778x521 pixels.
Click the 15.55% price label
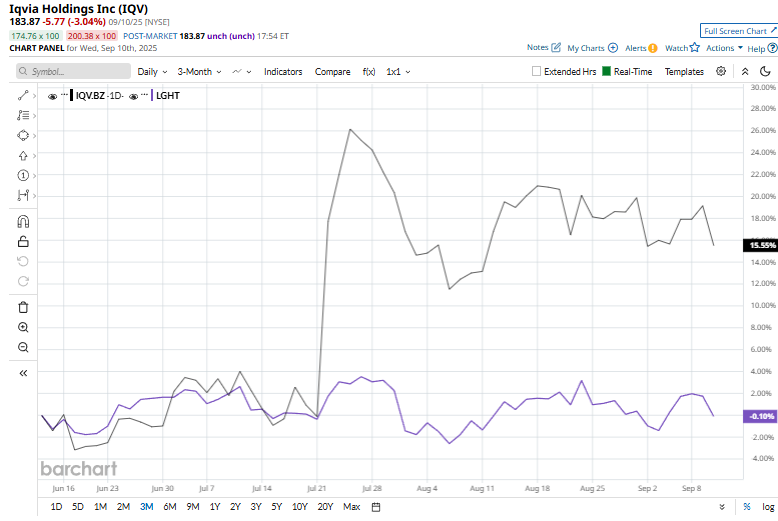tap(760, 245)
